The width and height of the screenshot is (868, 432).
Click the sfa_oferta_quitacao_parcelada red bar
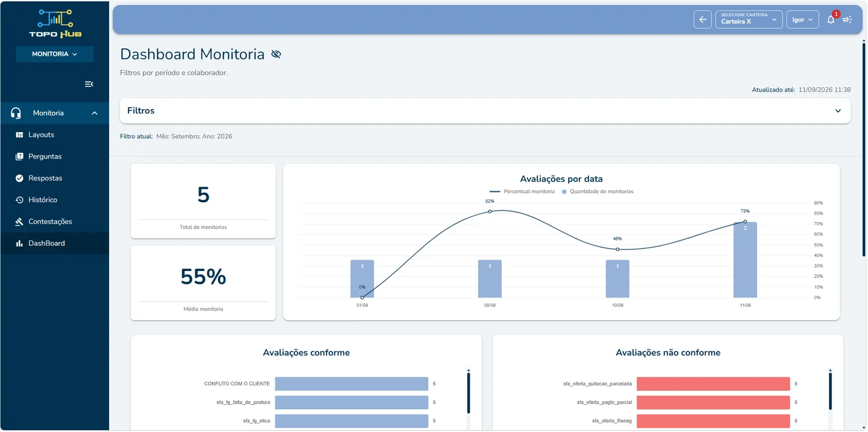point(713,384)
